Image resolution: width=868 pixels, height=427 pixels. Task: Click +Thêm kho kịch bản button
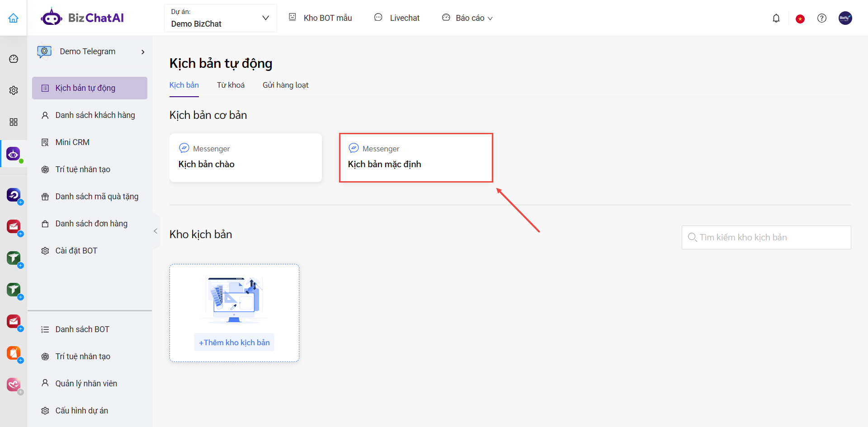pos(234,343)
